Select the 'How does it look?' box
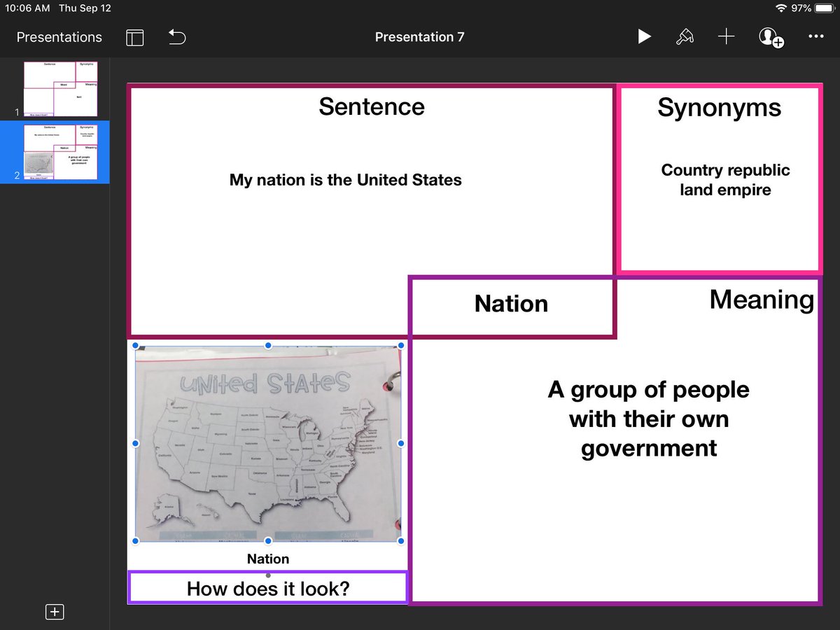This screenshot has width=840, height=630. tap(268, 588)
